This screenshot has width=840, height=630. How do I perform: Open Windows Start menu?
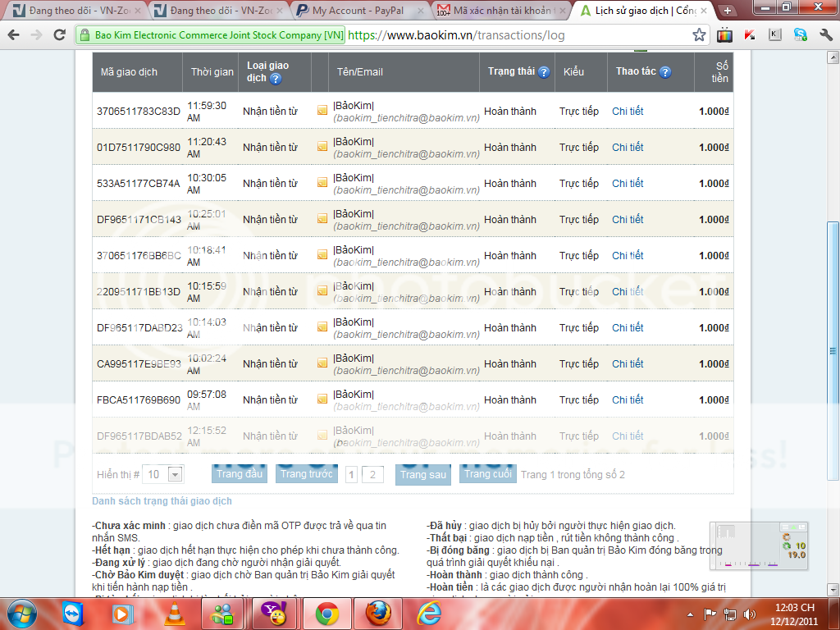pos(22,614)
